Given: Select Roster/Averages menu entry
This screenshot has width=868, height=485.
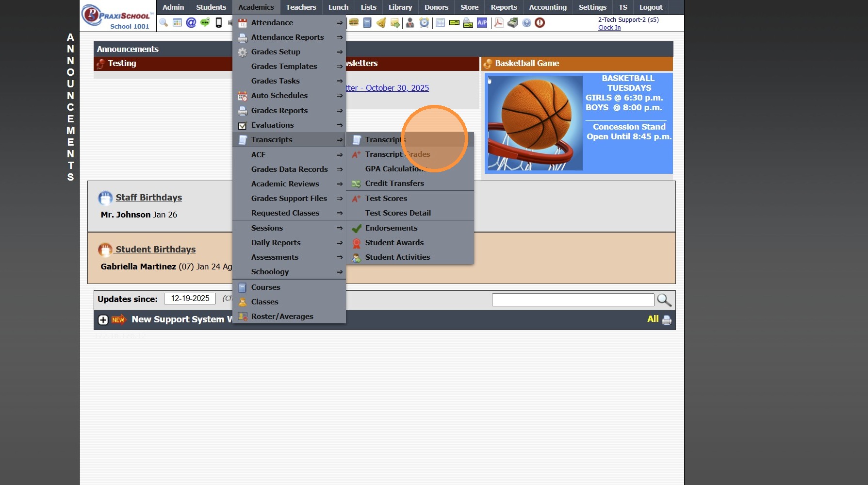Looking at the screenshot, I should [289, 317].
